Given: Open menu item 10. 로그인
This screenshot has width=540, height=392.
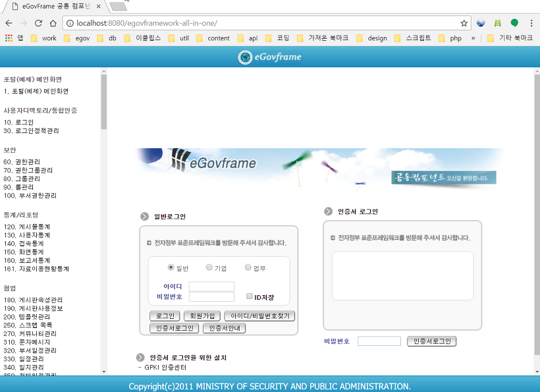Looking at the screenshot, I should point(18,122).
